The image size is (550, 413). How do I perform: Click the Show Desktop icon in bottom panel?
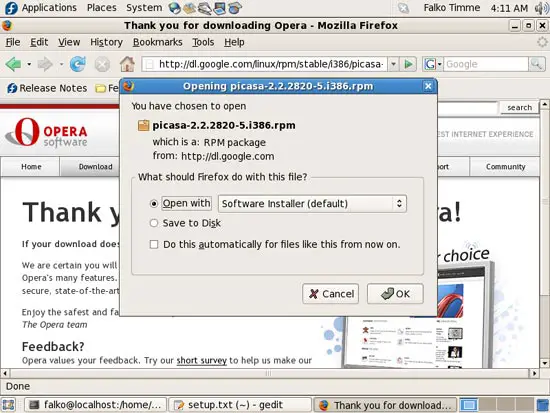tap(9, 405)
